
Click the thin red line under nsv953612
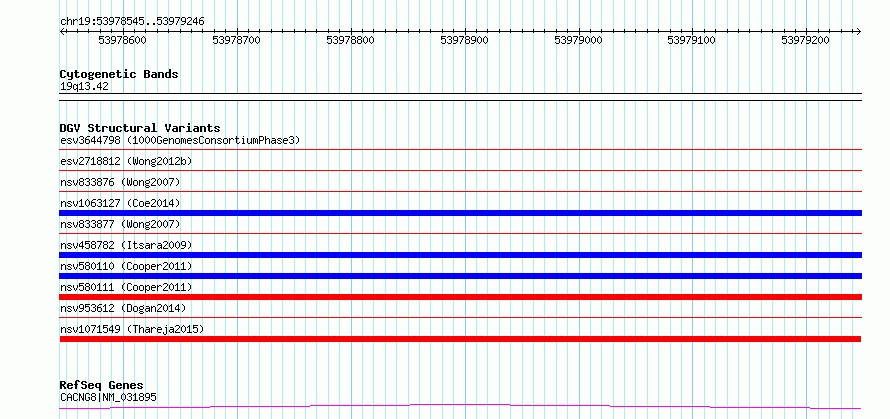(x=460, y=317)
